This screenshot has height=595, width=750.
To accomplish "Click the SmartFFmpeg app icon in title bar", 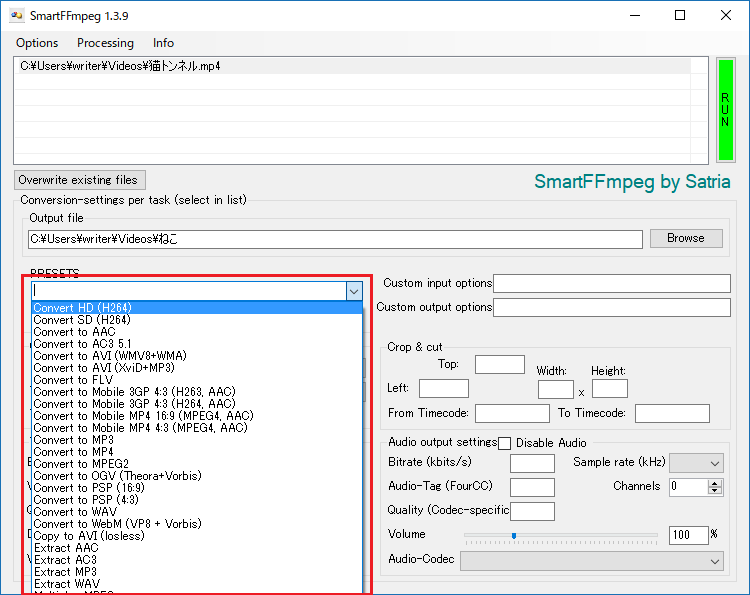I will point(17,16).
